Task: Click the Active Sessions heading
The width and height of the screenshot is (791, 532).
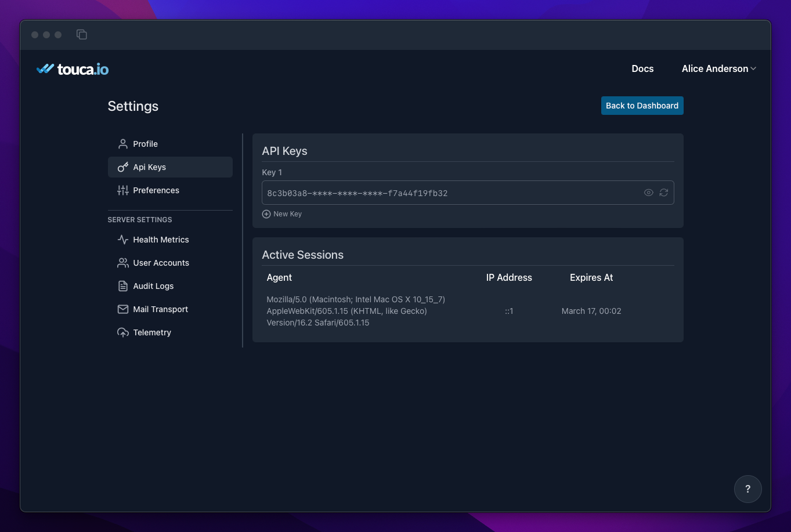Action: 302,255
